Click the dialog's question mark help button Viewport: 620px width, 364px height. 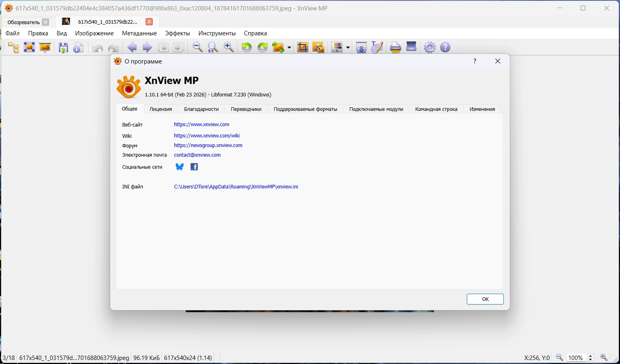pyautogui.click(x=475, y=61)
